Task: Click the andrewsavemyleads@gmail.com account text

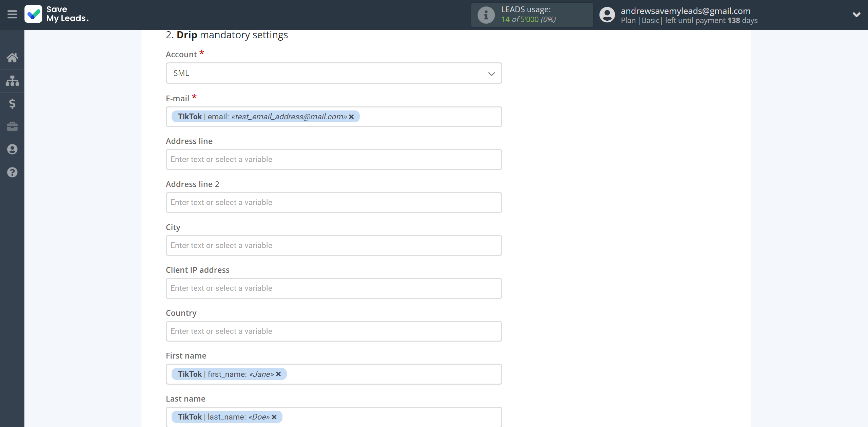Action: [686, 11]
